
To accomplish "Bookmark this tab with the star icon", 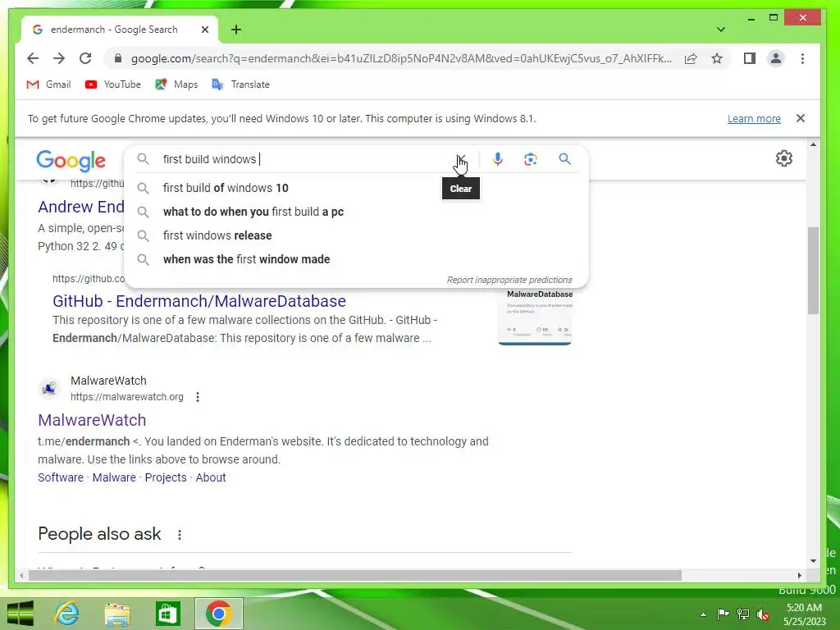I will pos(717,58).
